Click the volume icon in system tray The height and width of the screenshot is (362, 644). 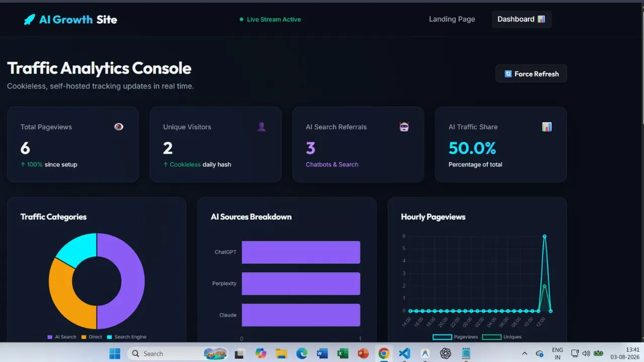pos(586,353)
